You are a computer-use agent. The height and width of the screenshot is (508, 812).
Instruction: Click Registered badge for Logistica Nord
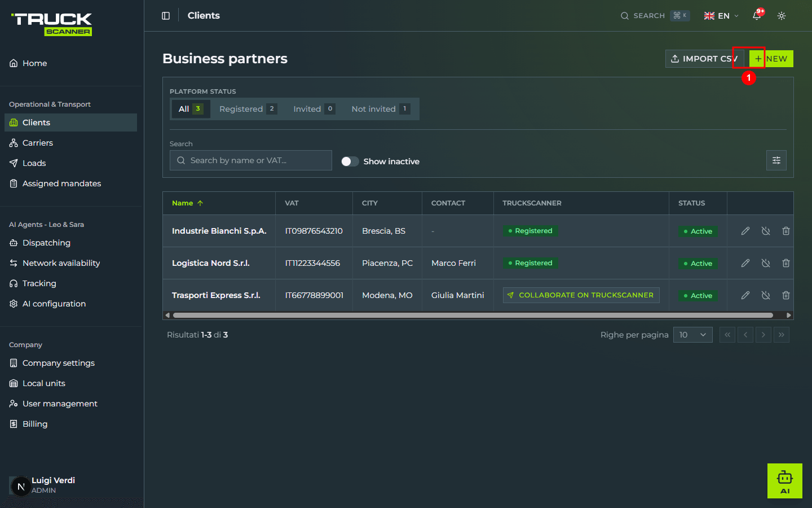tap(531, 263)
